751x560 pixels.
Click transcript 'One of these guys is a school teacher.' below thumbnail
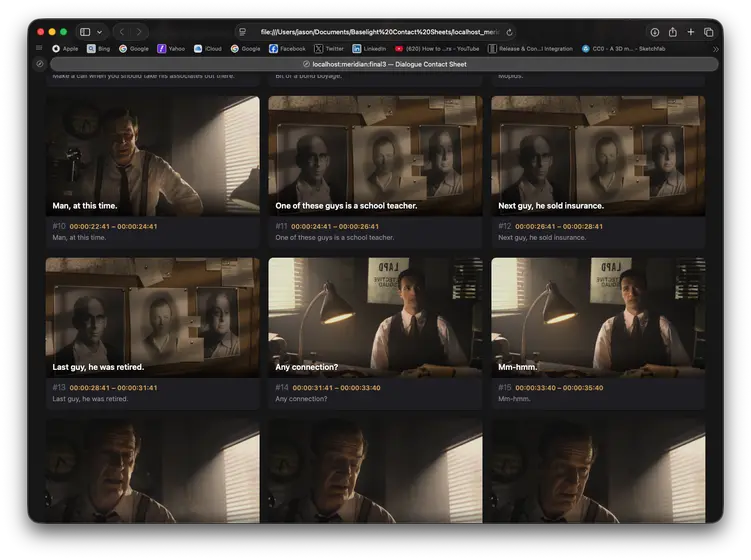click(335, 237)
